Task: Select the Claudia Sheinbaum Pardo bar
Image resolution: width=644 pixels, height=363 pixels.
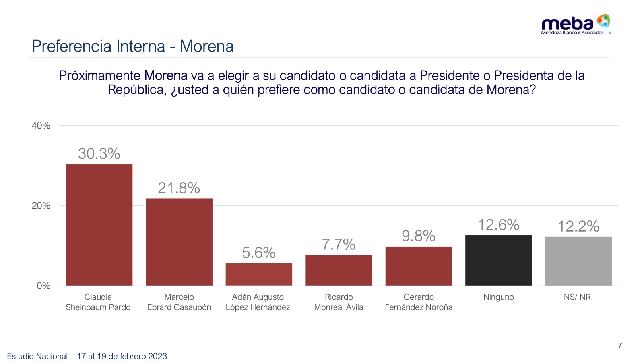Action: [99, 225]
